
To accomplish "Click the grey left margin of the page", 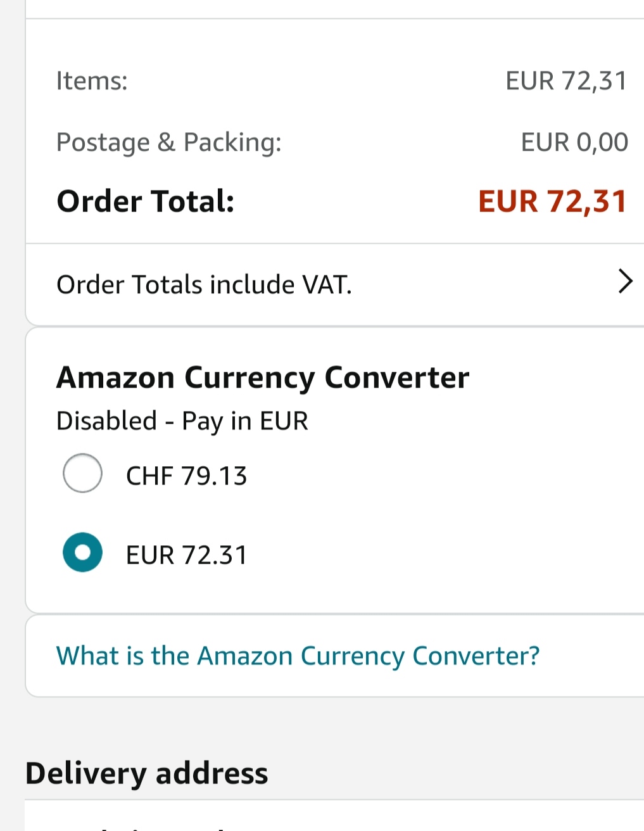I will pos(11,412).
